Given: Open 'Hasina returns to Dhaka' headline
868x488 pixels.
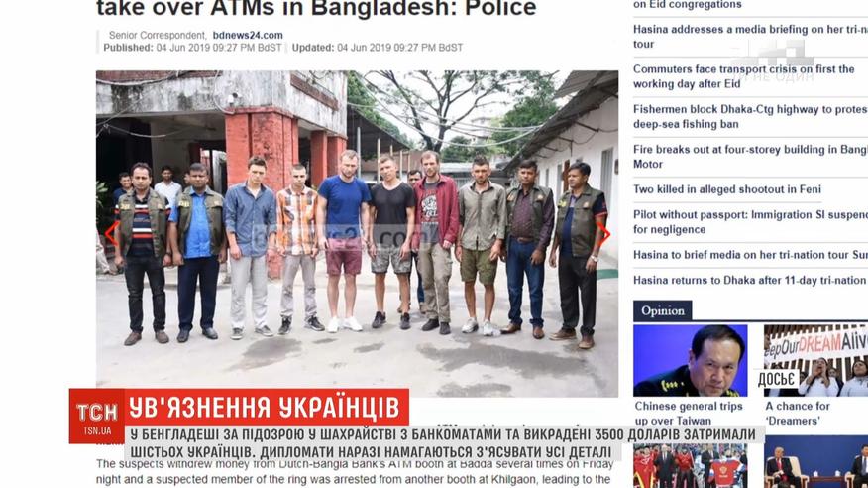Looking at the screenshot, I should (x=750, y=281).
